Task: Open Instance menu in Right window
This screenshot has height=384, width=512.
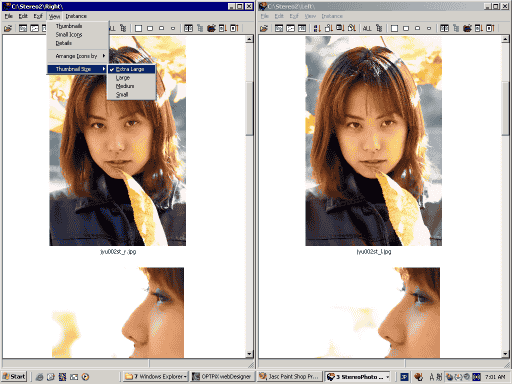Action: pos(76,16)
